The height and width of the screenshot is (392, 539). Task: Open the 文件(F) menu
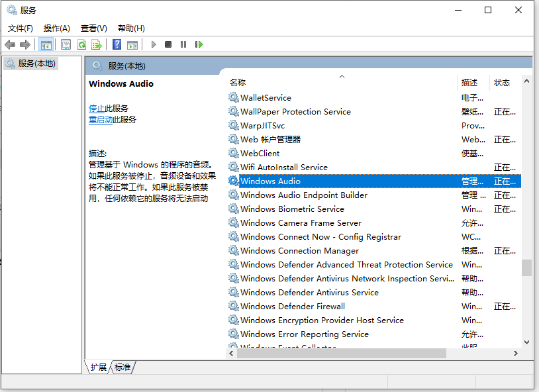tap(20, 28)
